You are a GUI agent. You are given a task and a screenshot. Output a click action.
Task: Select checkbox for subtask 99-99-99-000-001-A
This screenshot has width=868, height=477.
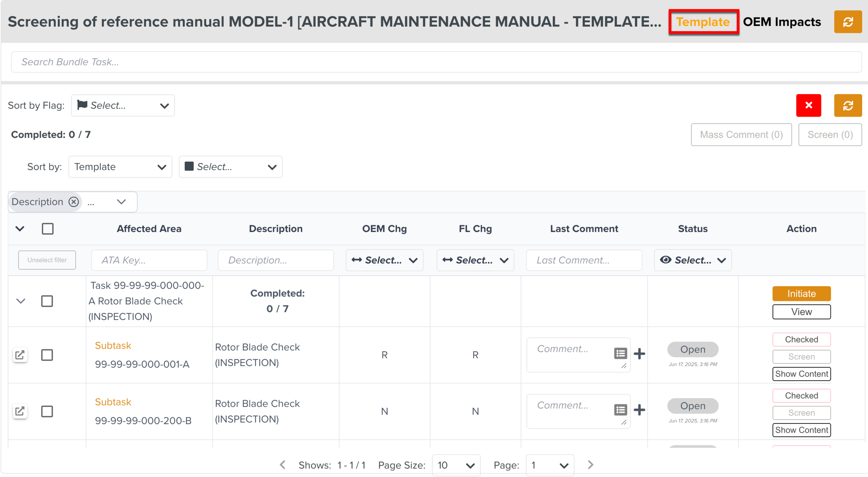click(x=47, y=354)
